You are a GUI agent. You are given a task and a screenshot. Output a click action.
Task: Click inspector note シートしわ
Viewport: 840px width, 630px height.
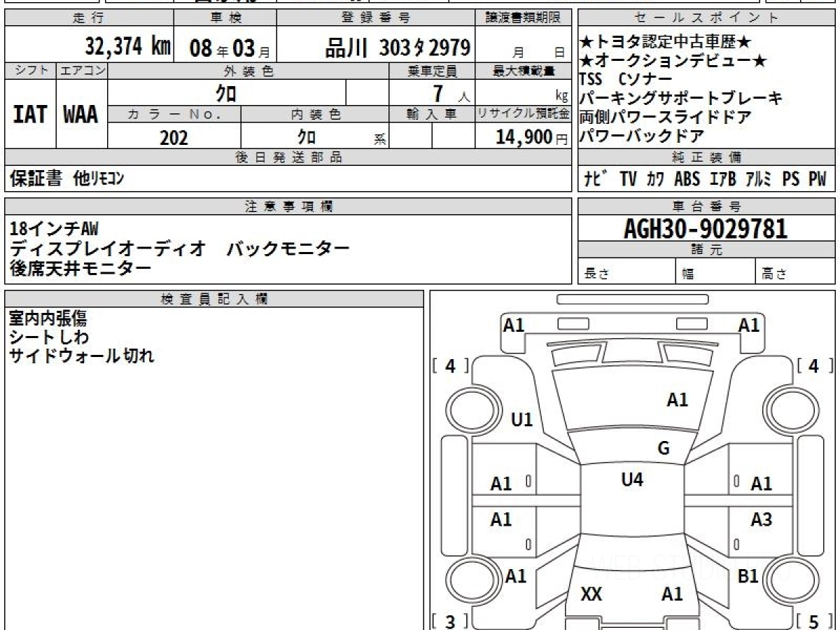click(49, 337)
